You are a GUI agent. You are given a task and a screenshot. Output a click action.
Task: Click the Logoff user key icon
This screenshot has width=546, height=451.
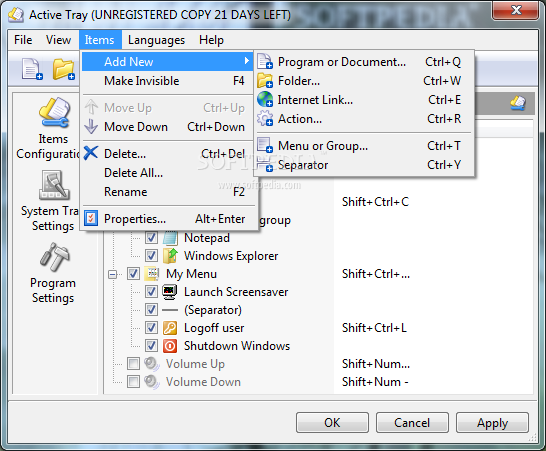point(170,328)
